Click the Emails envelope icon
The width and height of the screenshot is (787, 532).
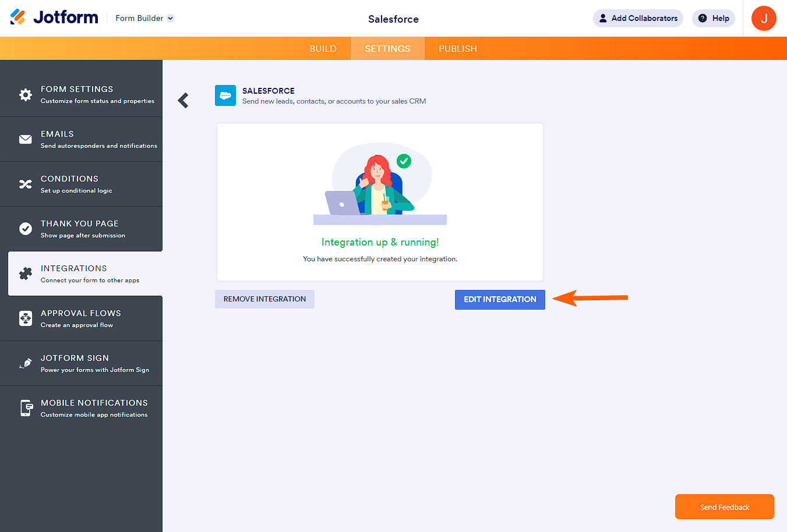click(x=26, y=139)
